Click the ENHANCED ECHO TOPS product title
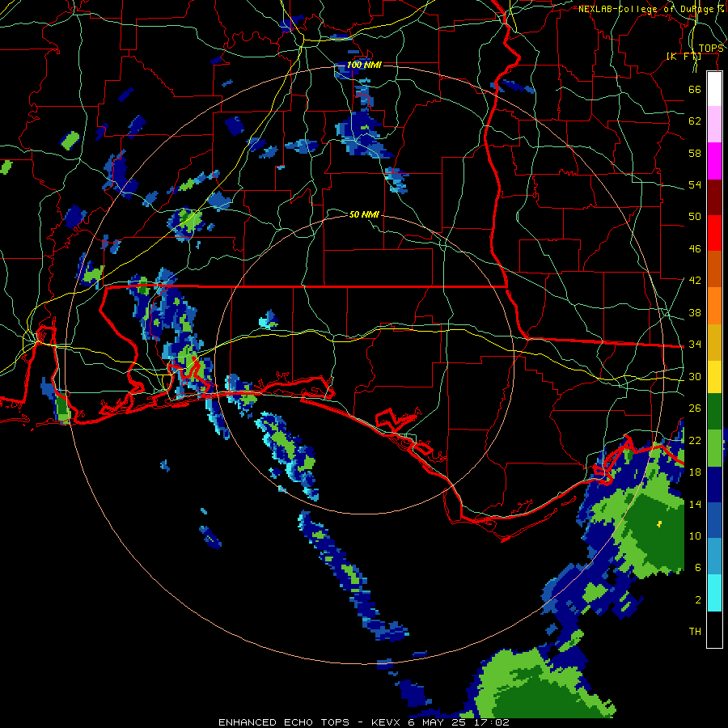Screen dimensions: 728x728 (284, 722)
